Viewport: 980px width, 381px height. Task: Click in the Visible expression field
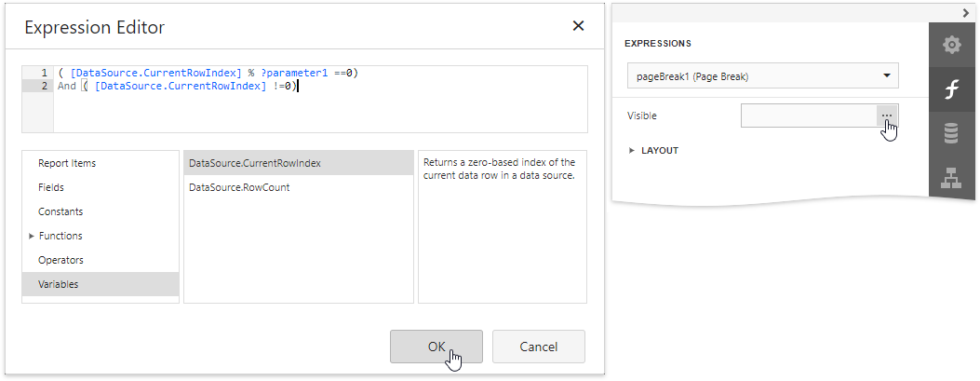pos(808,116)
